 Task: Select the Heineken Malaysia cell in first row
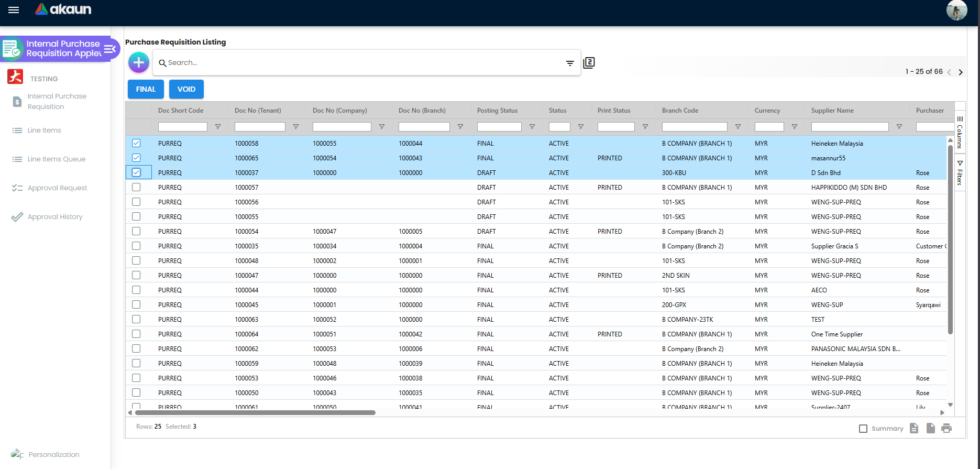(x=837, y=143)
